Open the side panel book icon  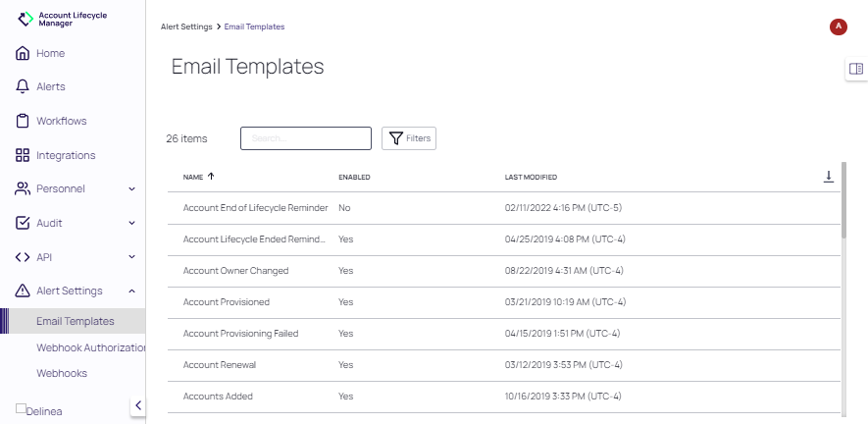tap(855, 69)
